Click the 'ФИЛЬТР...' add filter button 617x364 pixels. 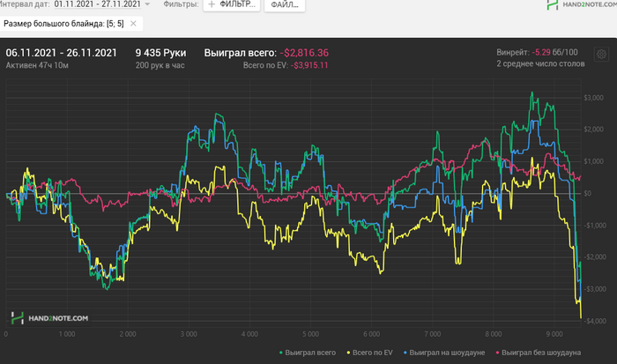click(x=232, y=5)
